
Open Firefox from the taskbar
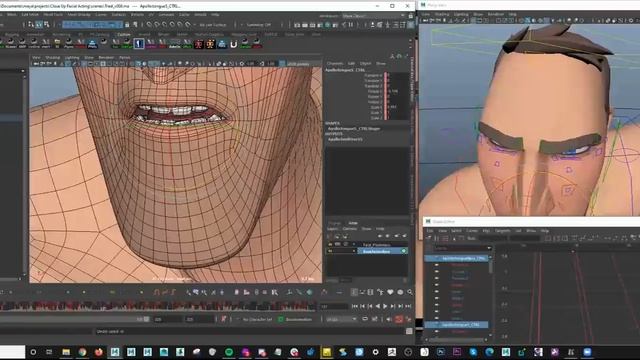(x=98, y=352)
